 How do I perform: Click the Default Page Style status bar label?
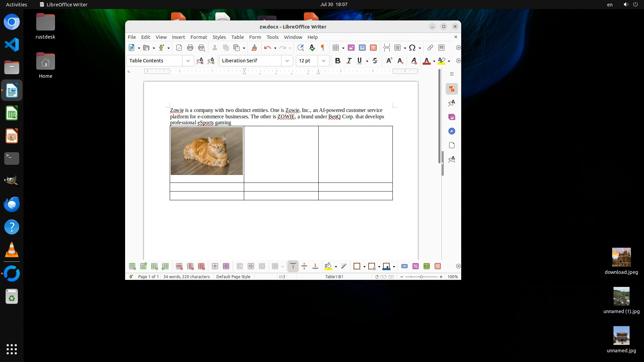233,277
